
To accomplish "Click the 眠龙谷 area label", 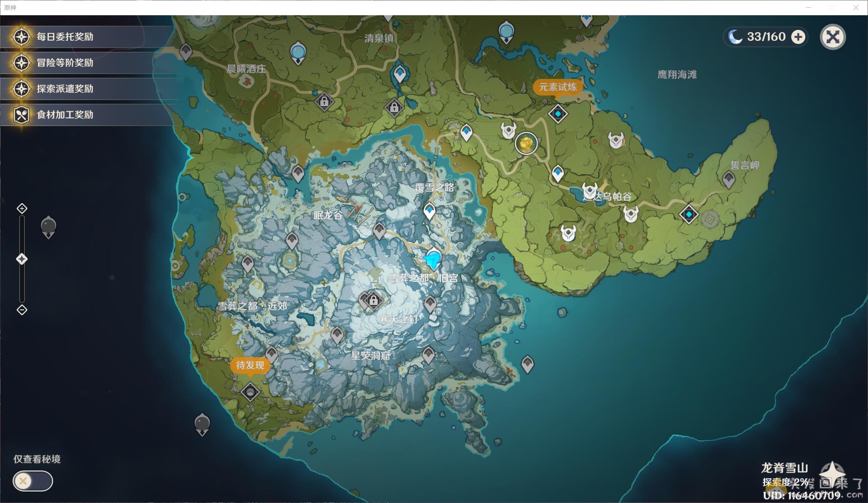I will [x=328, y=216].
